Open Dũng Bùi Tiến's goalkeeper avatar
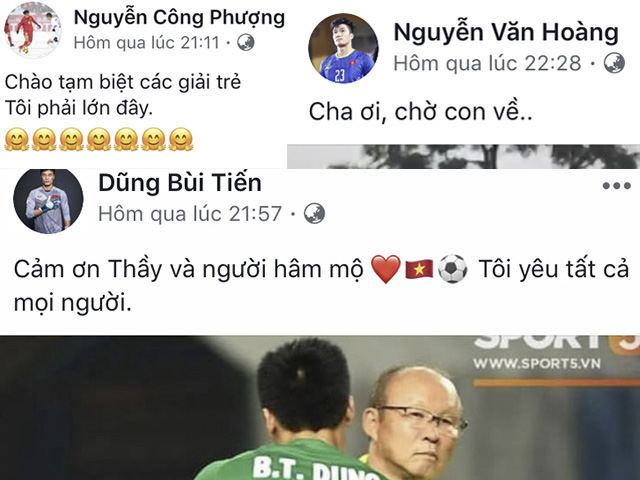640x480 pixels. click(48, 201)
